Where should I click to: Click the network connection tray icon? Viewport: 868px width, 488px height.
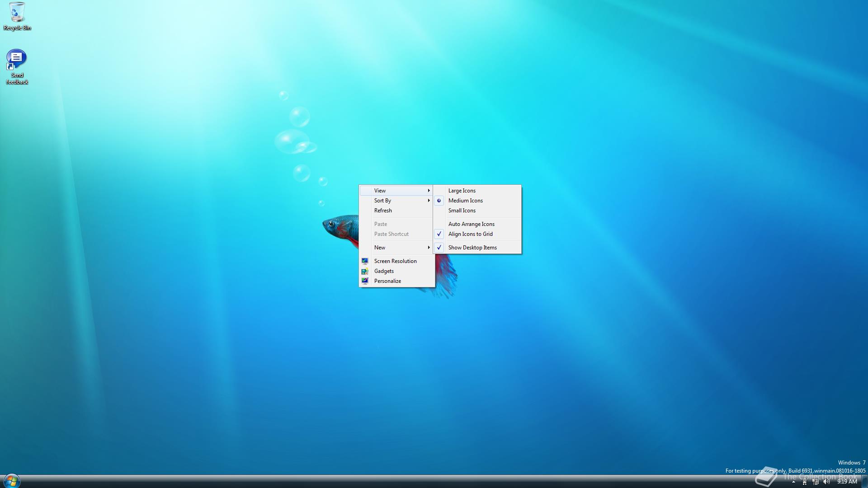tap(816, 482)
